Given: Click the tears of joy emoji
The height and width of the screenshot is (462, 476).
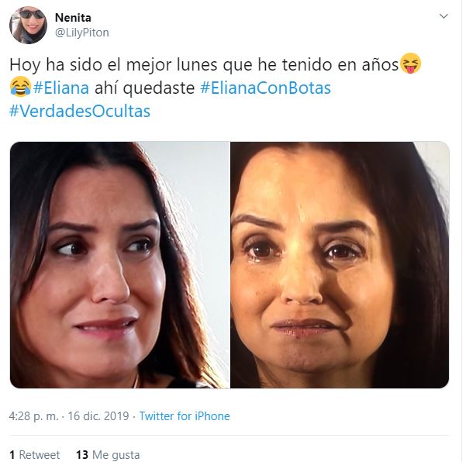Looking at the screenshot, I should coord(20,87).
